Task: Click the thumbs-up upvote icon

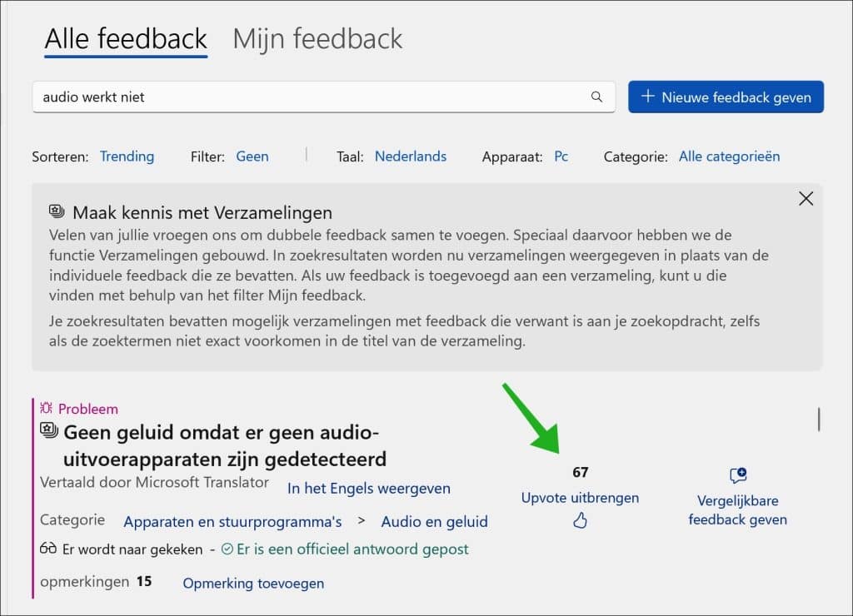Action: click(x=581, y=521)
